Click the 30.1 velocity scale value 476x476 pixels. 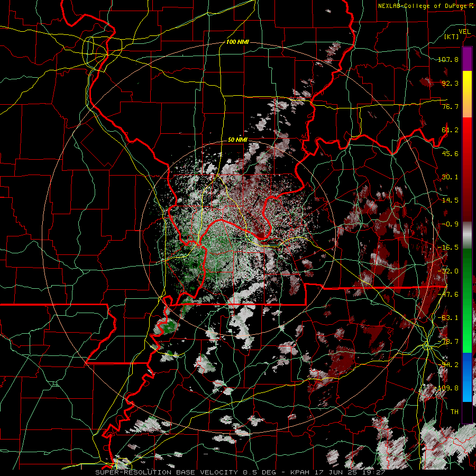(x=450, y=177)
